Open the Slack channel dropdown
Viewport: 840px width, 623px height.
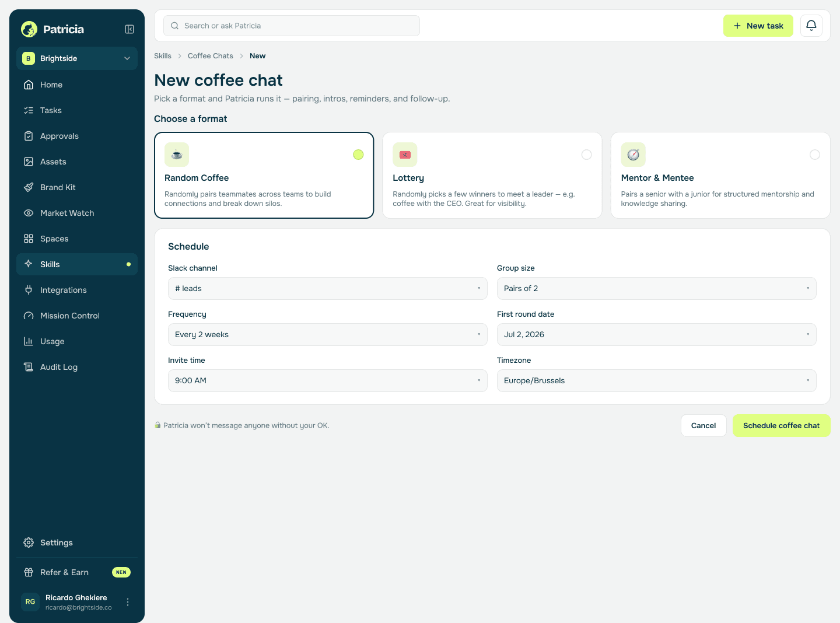click(327, 288)
